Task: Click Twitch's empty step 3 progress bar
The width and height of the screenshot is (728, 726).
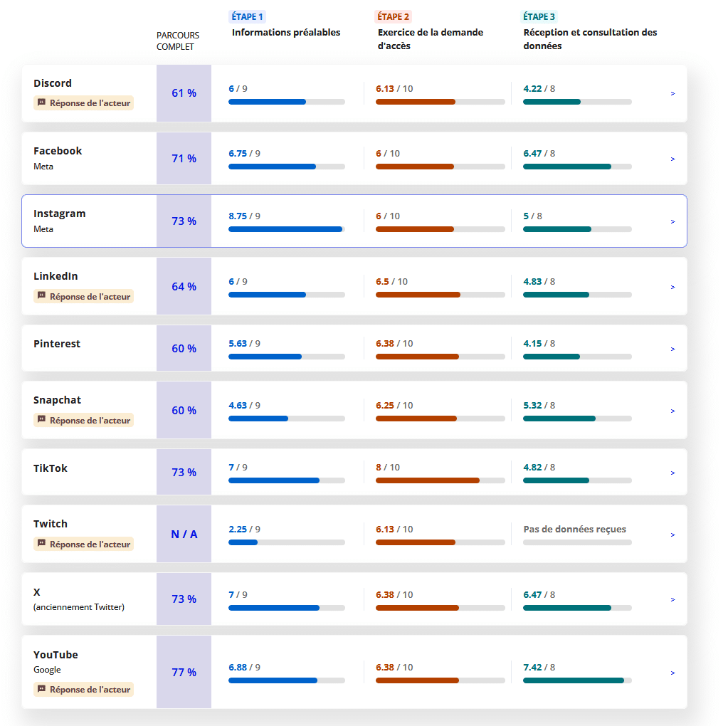Action: point(577,542)
